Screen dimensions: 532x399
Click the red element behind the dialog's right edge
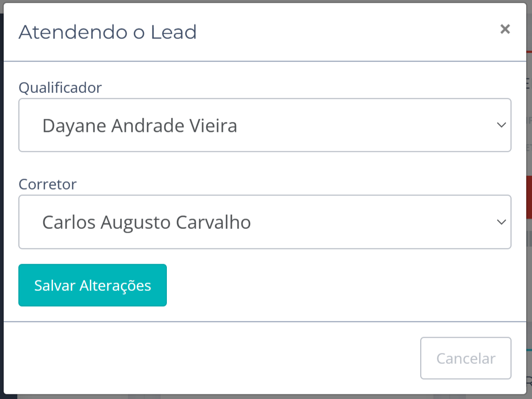point(529,197)
